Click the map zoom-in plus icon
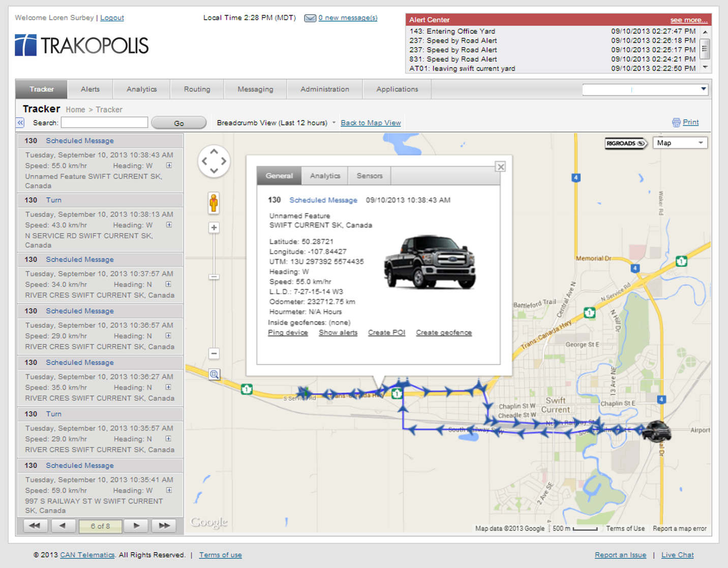The width and height of the screenshot is (728, 568). click(214, 227)
